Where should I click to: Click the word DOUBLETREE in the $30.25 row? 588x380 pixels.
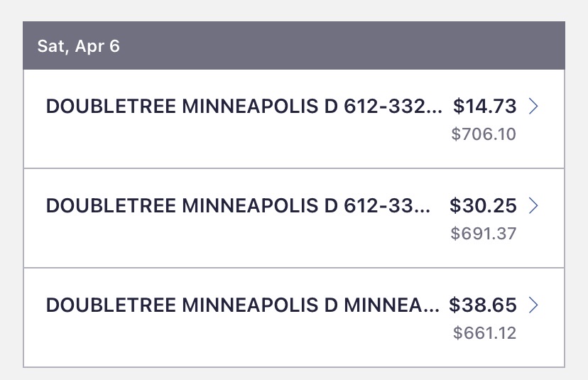[x=111, y=206]
